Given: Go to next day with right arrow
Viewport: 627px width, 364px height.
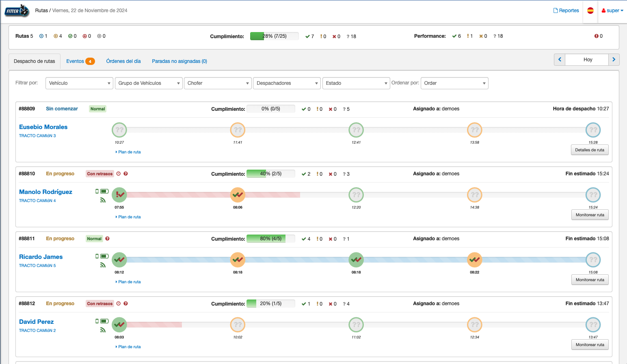Looking at the screenshot, I should [x=614, y=60].
